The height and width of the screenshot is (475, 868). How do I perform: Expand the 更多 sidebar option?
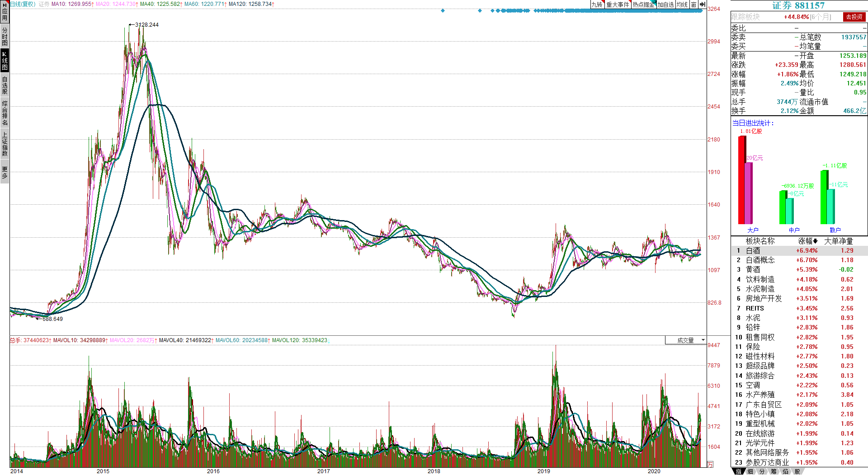point(5,172)
